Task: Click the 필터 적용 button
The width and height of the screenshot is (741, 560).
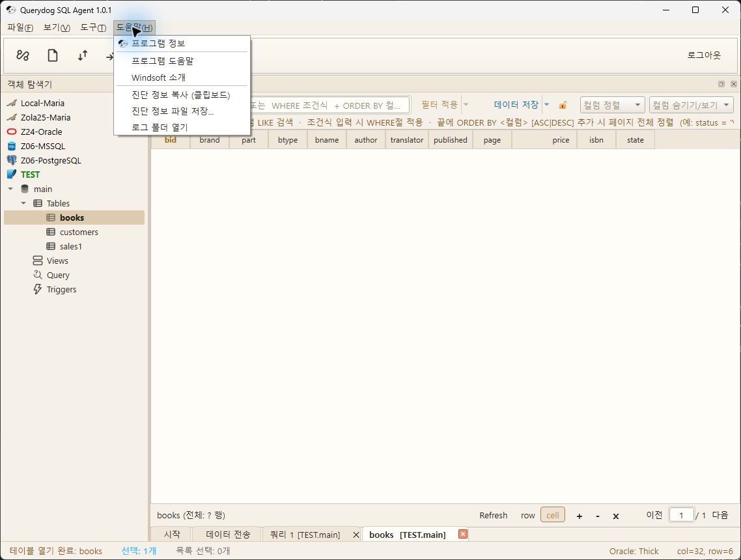Action: pyautogui.click(x=439, y=104)
